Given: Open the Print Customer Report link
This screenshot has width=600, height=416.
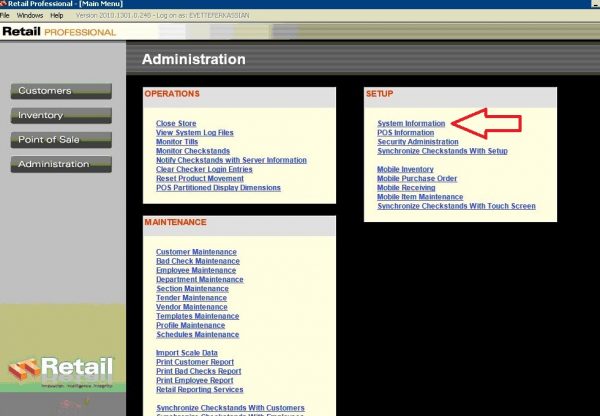Looking at the screenshot, I should tap(197, 362).
